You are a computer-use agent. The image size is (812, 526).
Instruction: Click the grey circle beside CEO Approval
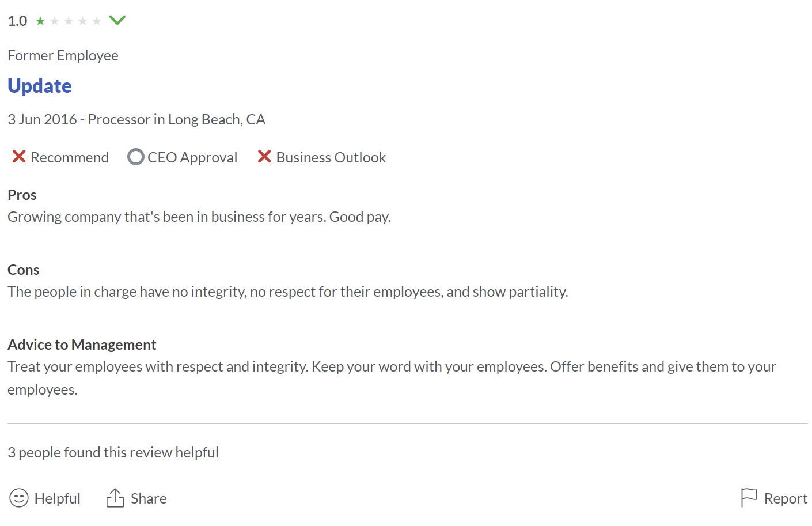pos(135,157)
